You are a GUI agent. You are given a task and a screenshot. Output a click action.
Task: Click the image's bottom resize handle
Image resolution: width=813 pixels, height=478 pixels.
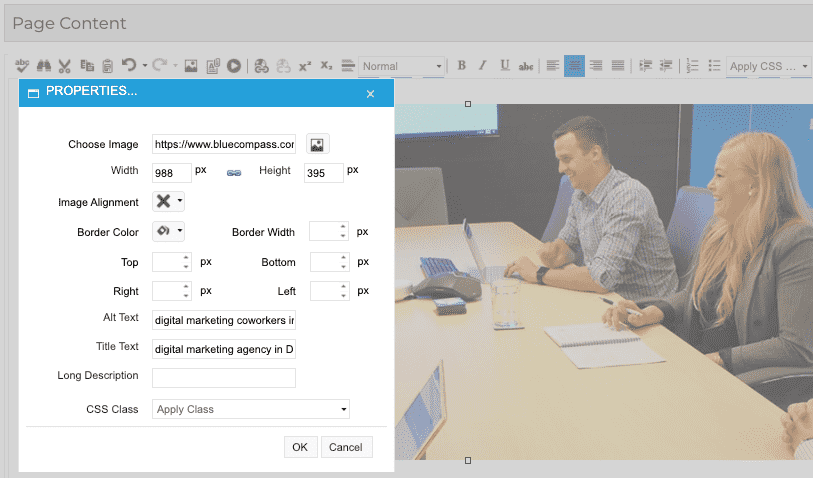point(468,460)
